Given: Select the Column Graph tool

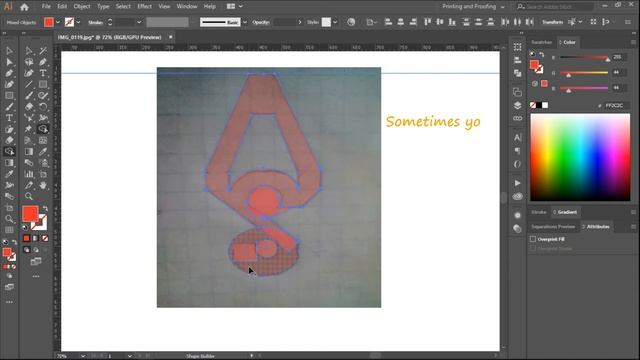Looking at the screenshot, I should pos(29,174).
